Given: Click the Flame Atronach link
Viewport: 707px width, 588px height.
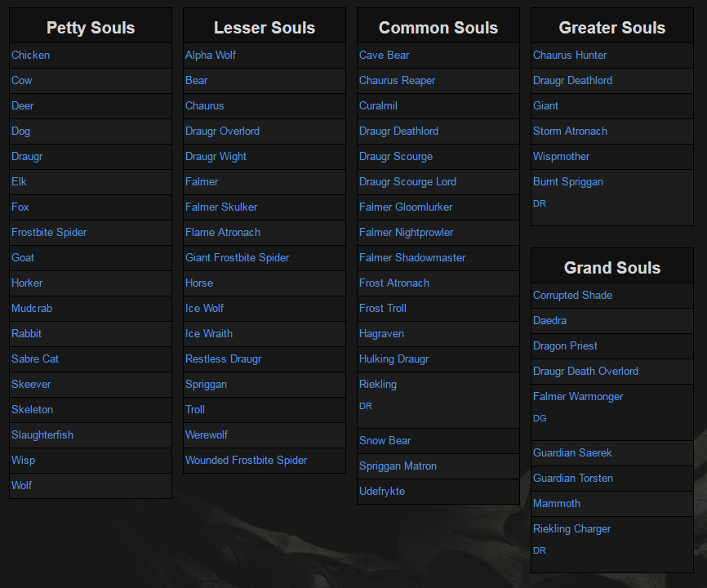Looking at the screenshot, I should pyautogui.click(x=223, y=233).
